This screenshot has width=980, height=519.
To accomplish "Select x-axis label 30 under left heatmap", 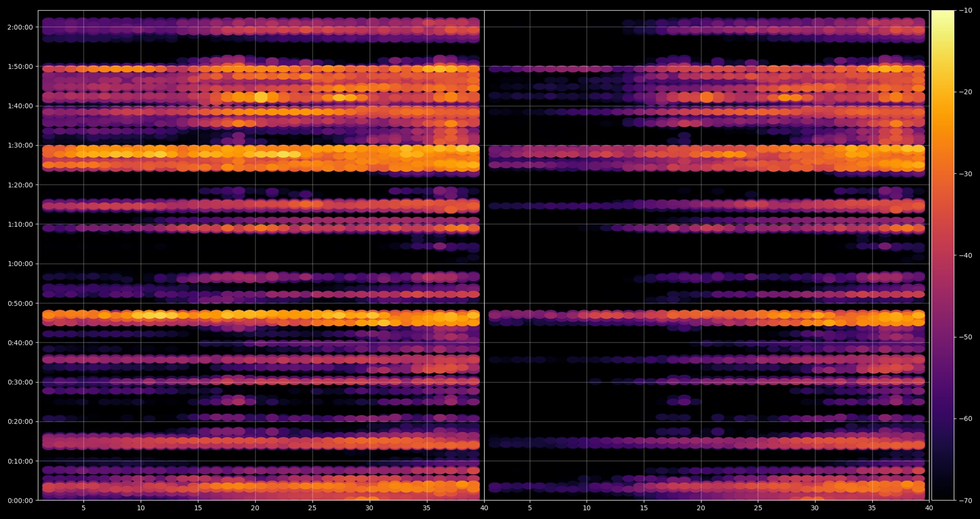I will pyautogui.click(x=370, y=508).
